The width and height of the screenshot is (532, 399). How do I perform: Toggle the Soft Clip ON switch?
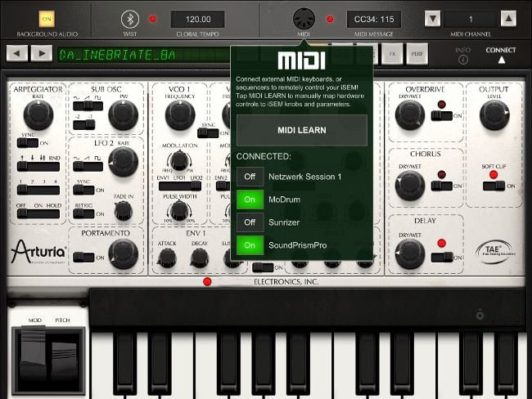coord(494,186)
